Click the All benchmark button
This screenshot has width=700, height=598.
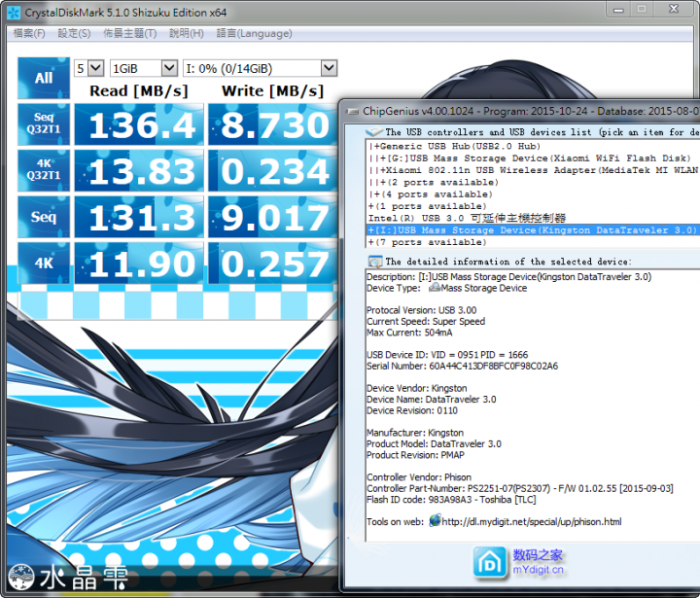click(x=44, y=78)
